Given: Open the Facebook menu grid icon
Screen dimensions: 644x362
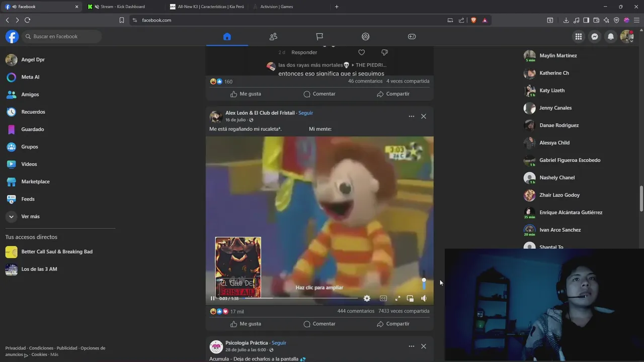Looking at the screenshot, I should pyautogui.click(x=579, y=36).
